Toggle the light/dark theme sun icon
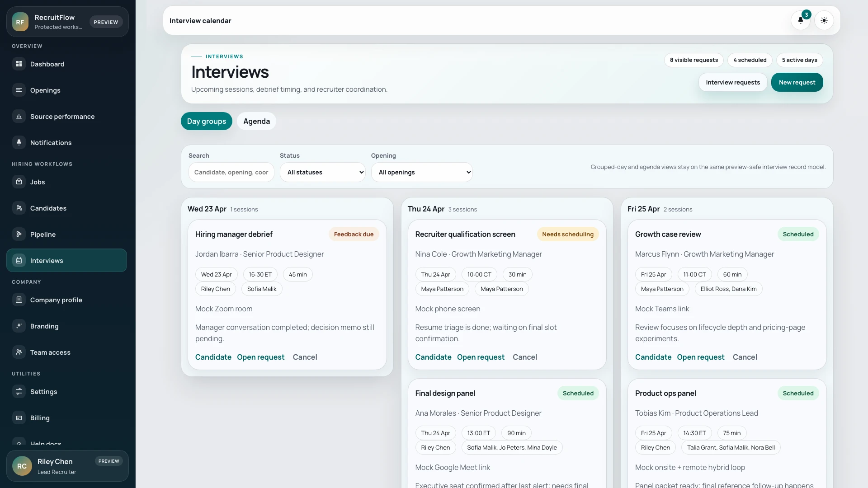The image size is (868, 488). (x=824, y=20)
